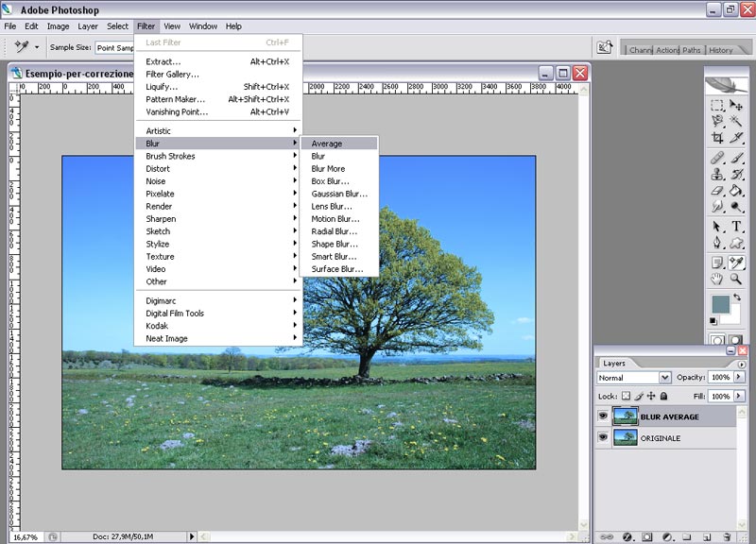Toggle visibility of ORIGINALE layer
The image size is (756, 544).
click(603, 438)
